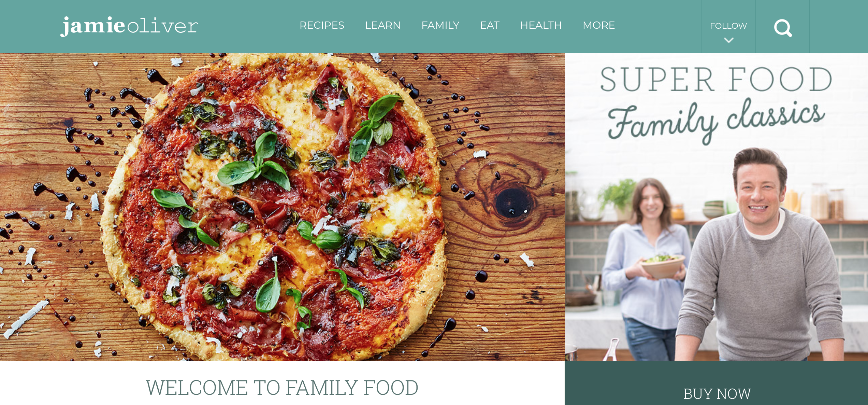Open the search magnifier icon
868x405 pixels.
[783, 28]
